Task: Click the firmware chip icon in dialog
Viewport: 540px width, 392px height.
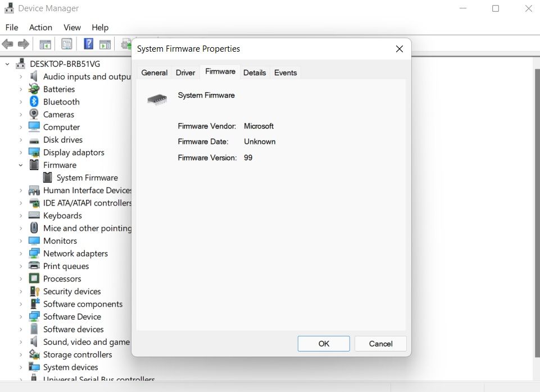Action: (157, 99)
